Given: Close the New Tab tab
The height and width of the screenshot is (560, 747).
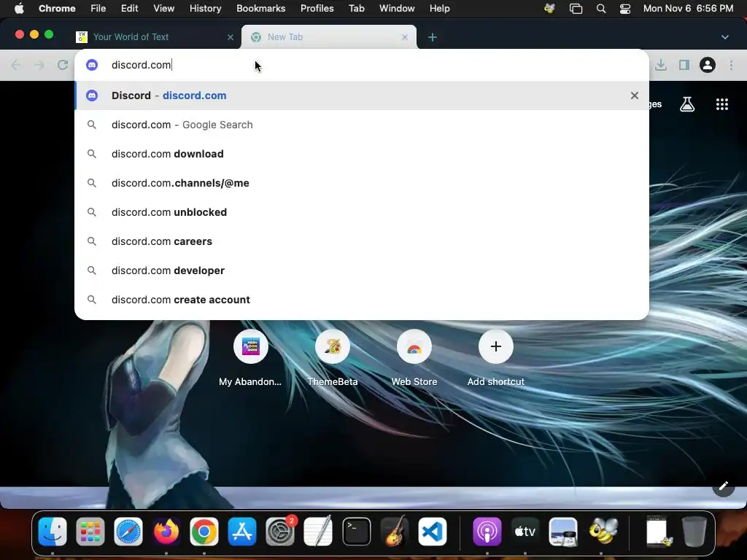Looking at the screenshot, I should [405, 37].
